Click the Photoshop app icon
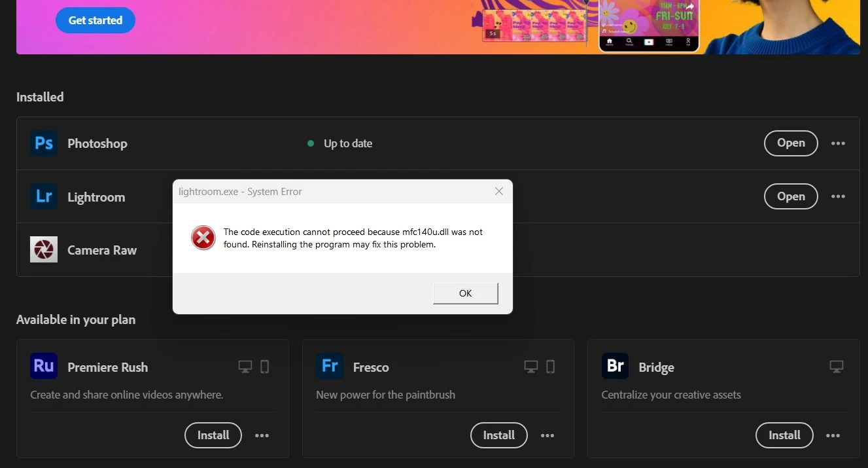The height and width of the screenshot is (468, 868). click(x=44, y=143)
